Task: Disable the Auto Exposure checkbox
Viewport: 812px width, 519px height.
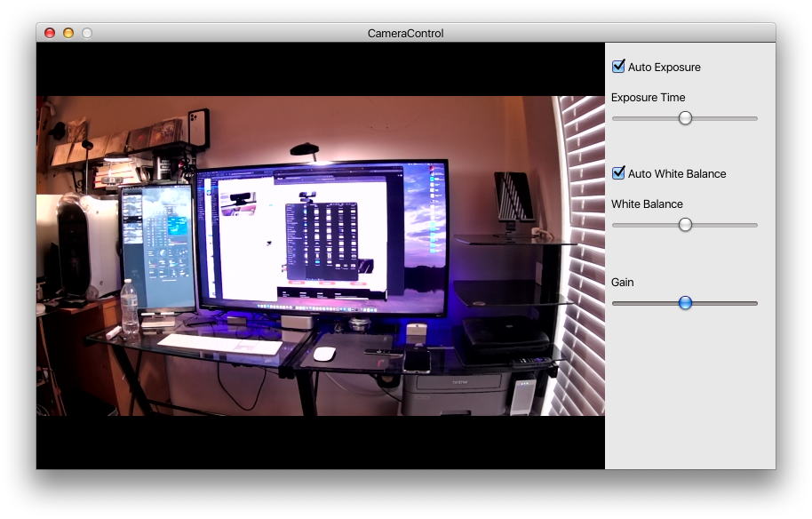Action: [x=618, y=67]
